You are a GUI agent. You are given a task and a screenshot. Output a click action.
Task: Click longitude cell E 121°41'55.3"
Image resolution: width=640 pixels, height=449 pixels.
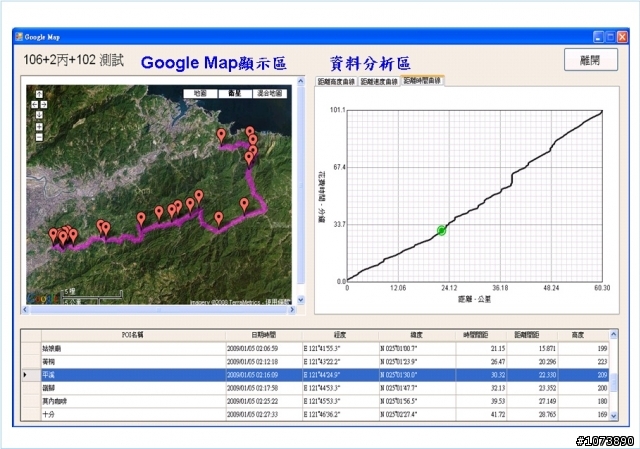coord(340,349)
